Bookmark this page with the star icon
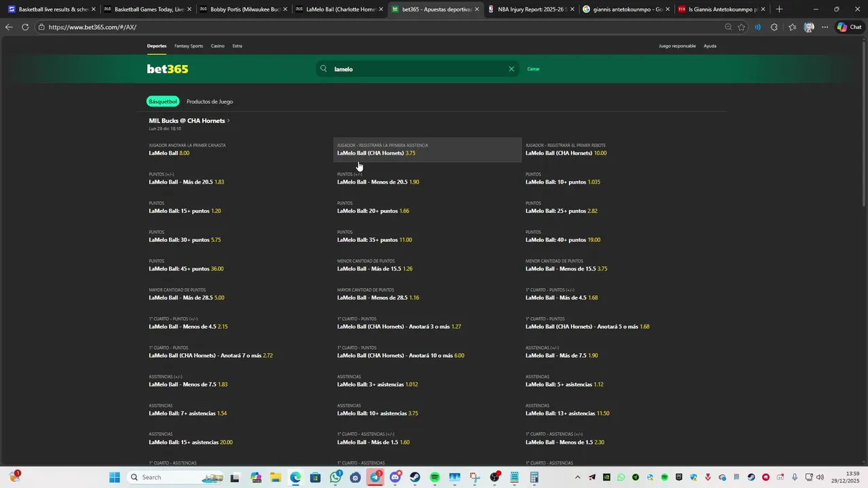The width and height of the screenshot is (868, 488). point(741,27)
